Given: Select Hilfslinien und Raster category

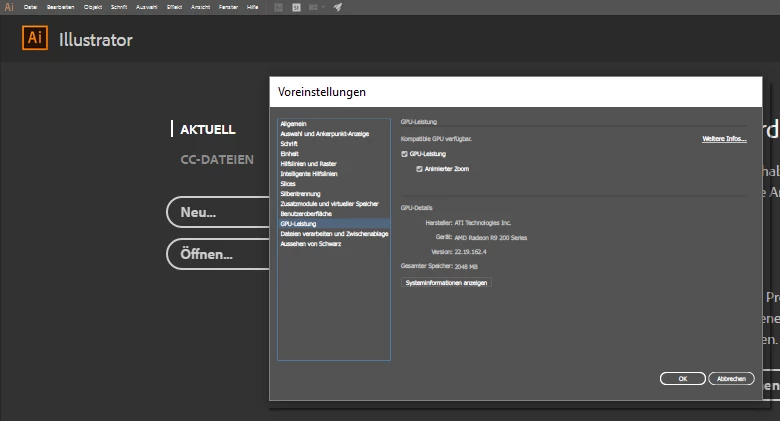Looking at the screenshot, I should 334,164.
